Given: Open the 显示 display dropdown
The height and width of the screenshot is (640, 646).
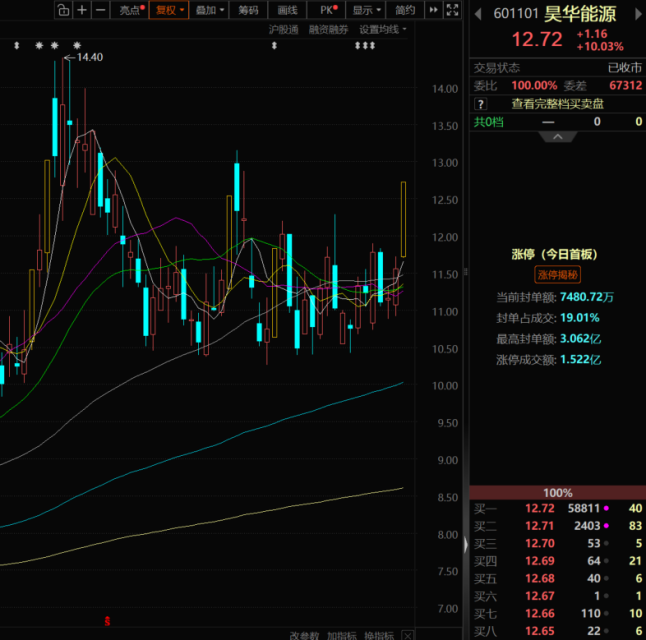Looking at the screenshot, I should click(x=366, y=10).
